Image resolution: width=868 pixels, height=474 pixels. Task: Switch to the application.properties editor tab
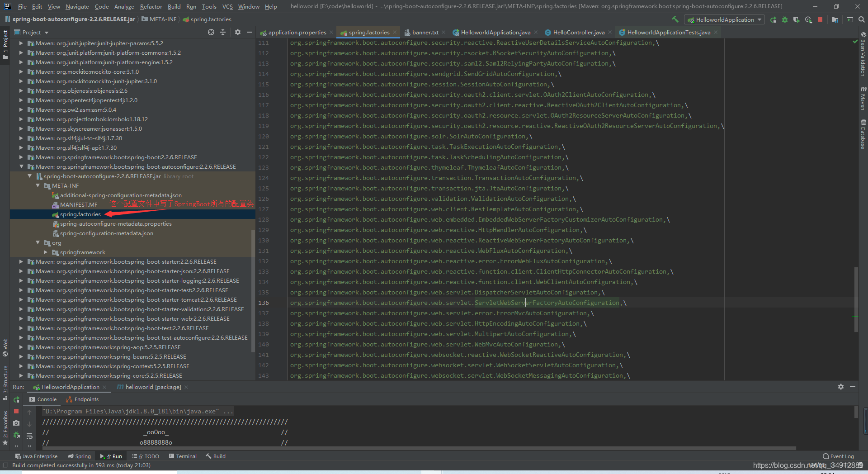click(x=297, y=32)
